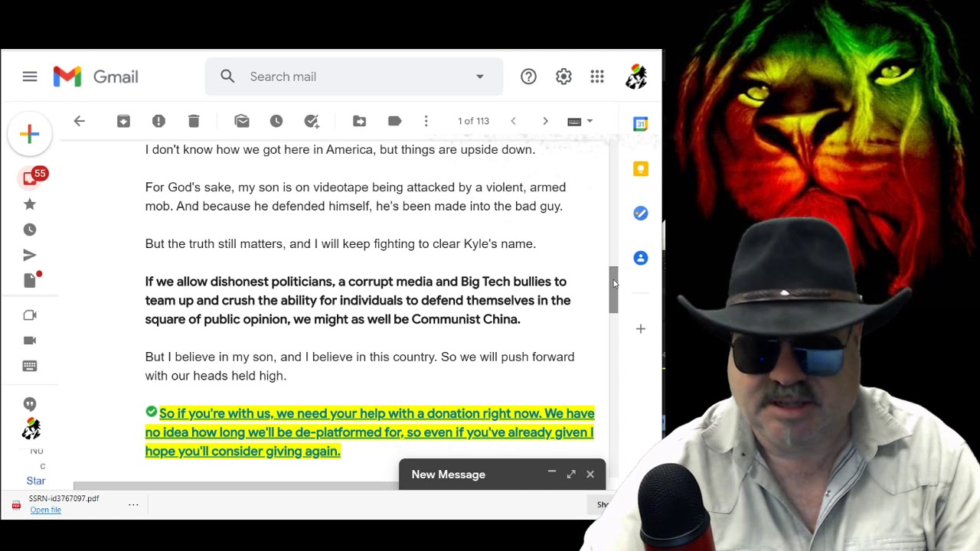This screenshot has width=980, height=551.
Task: Click the '1 of 113' counter
Action: [x=473, y=121]
